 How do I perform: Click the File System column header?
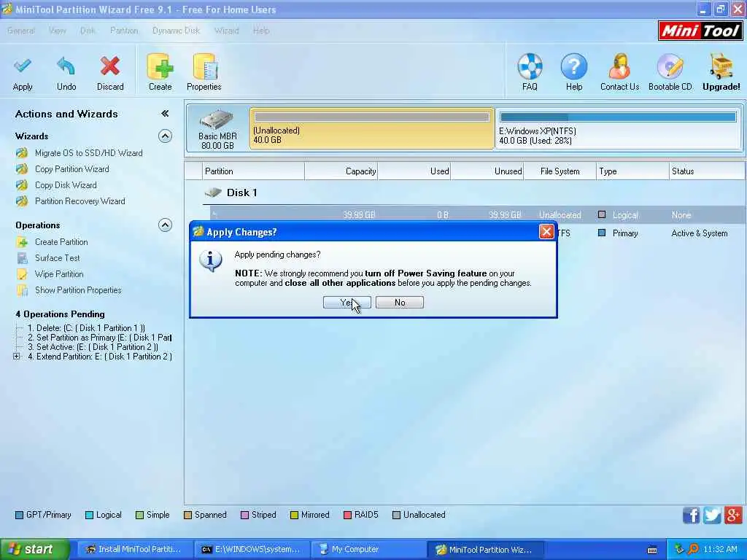click(x=560, y=171)
